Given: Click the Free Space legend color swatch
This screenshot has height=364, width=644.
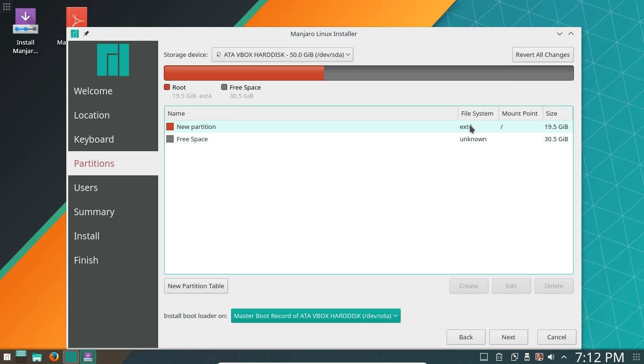Looking at the screenshot, I should coord(224,87).
